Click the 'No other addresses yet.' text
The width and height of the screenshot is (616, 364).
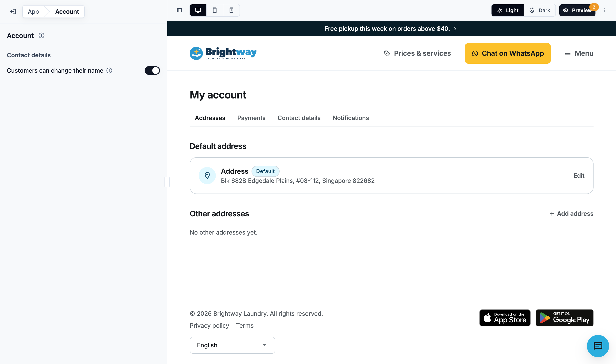(x=224, y=232)
